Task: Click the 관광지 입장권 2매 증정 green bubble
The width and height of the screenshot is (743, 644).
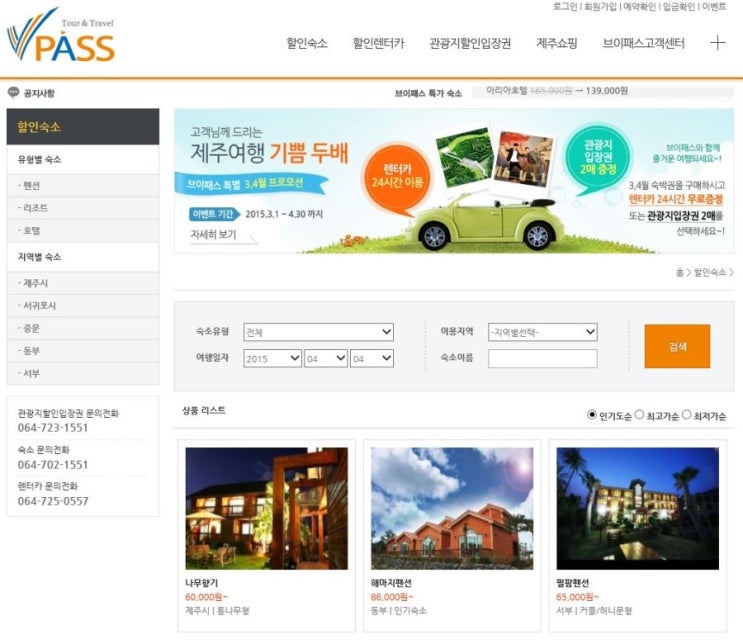Action: coord(598,157)
